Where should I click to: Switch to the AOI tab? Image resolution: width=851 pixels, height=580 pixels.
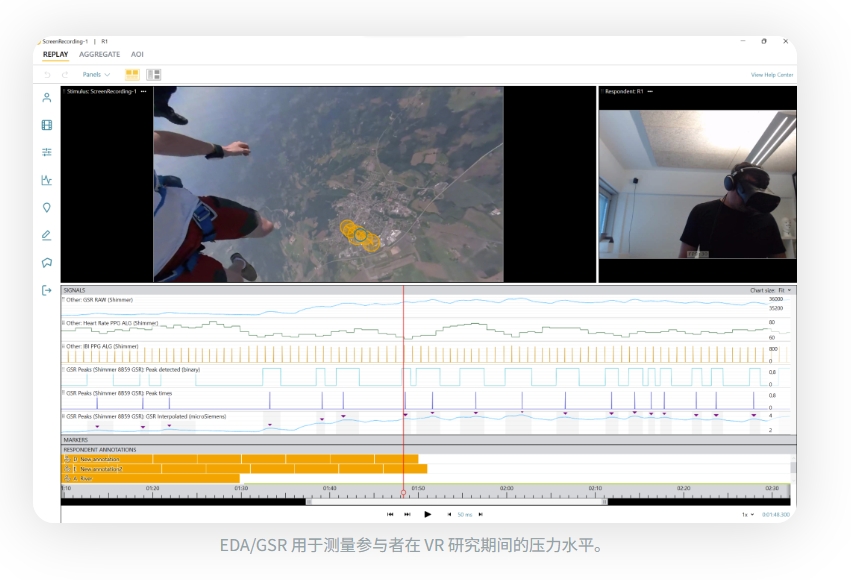click(x=137, y=54)
